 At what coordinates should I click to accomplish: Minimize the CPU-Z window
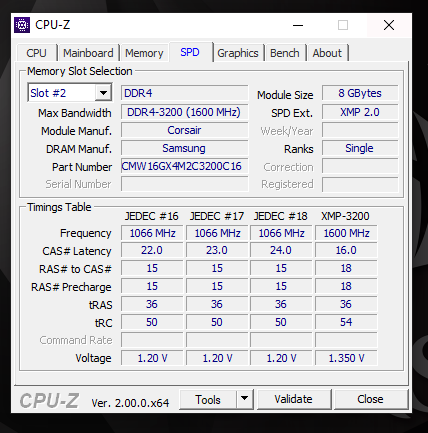(x=298, y=25)
